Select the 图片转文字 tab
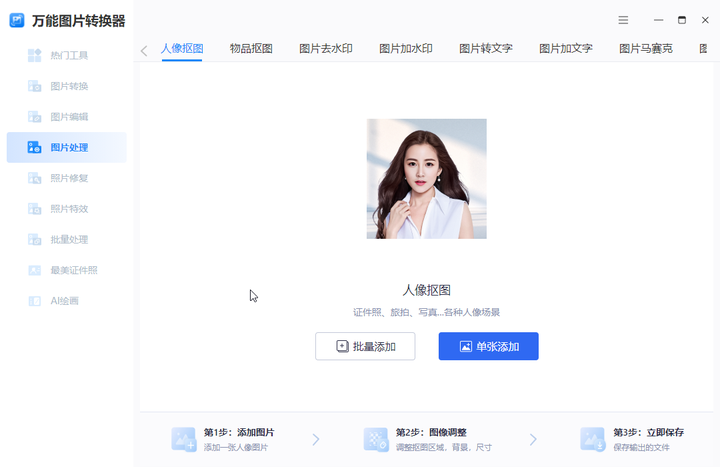720x467 pixels. pos(486,49)
